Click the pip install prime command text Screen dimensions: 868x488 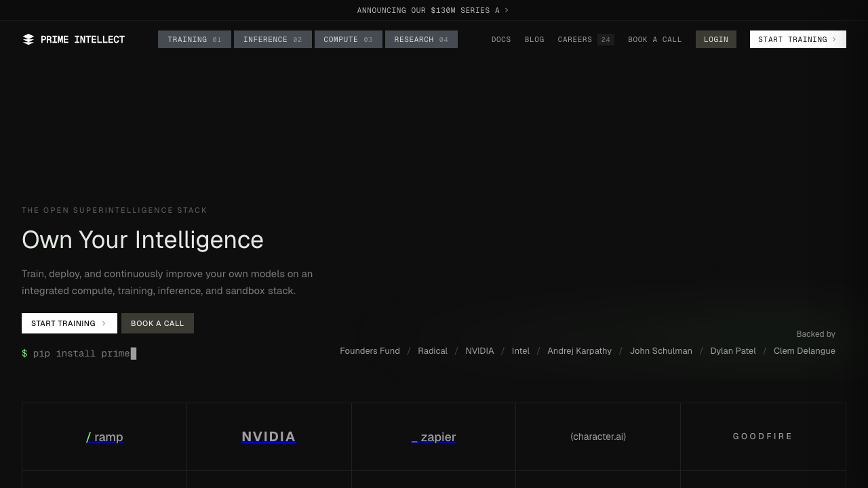click(x=81, y=353)
